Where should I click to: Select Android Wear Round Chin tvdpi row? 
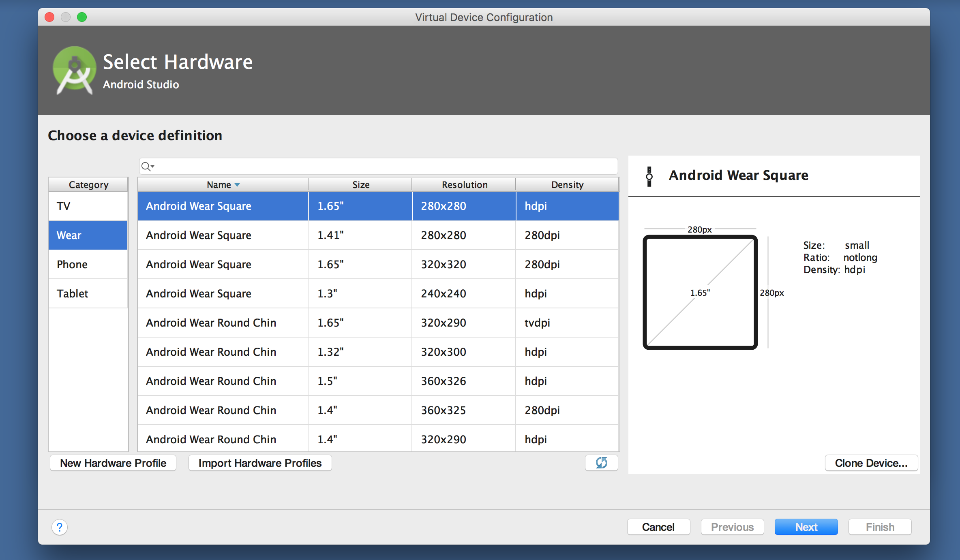[x=378, y=323]
